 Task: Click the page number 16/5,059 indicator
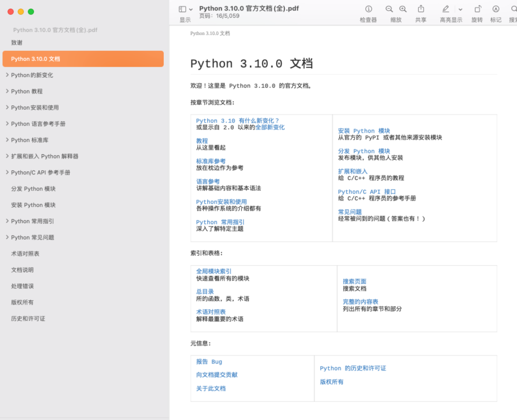pos(219,16)
